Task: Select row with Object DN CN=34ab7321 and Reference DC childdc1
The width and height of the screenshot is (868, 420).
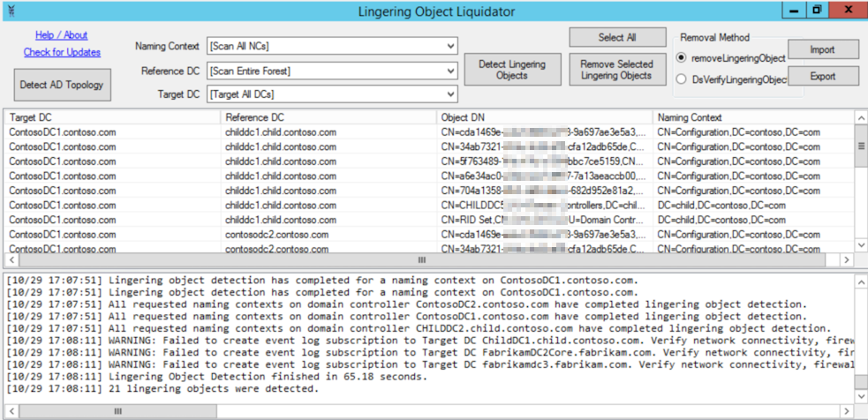Action: point(429,146)
